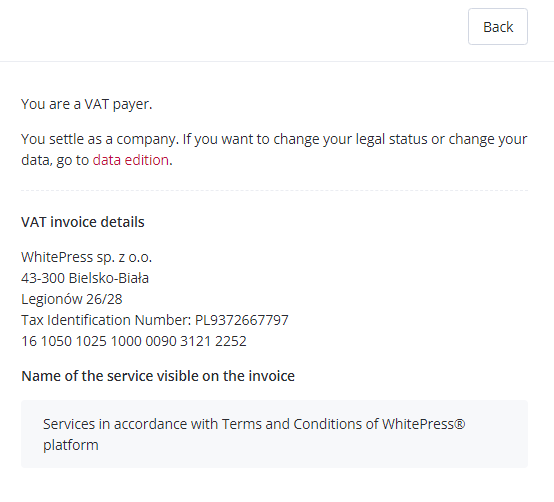
Task: Click the 'You settle as a company' paragraph
Action: tap(274, 149)
